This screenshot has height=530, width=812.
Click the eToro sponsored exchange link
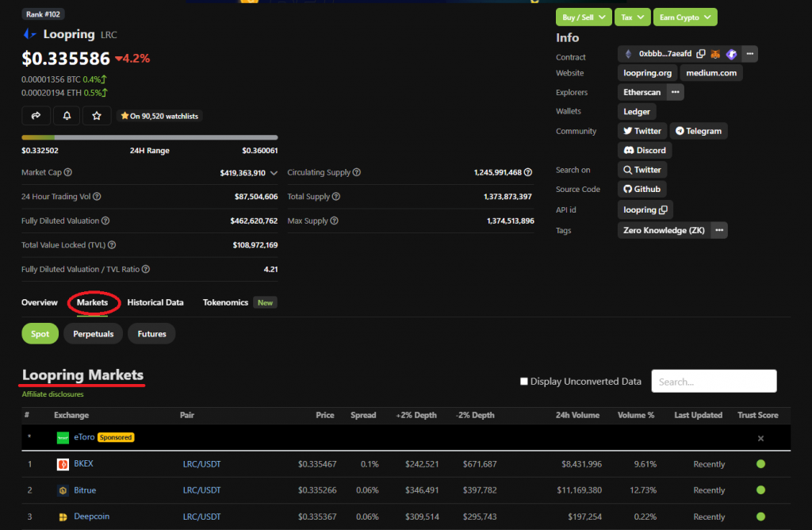pyautogui.click(x=84, y=437)
